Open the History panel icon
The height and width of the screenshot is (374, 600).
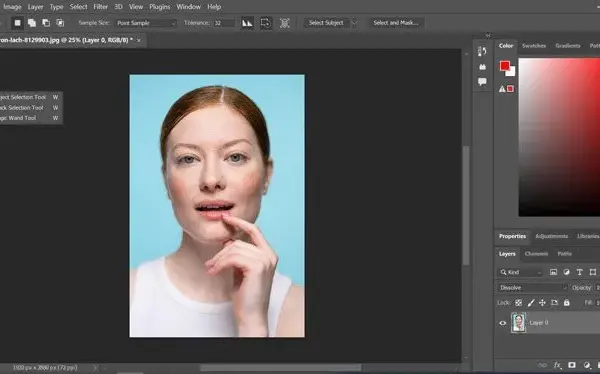point(482,51)
